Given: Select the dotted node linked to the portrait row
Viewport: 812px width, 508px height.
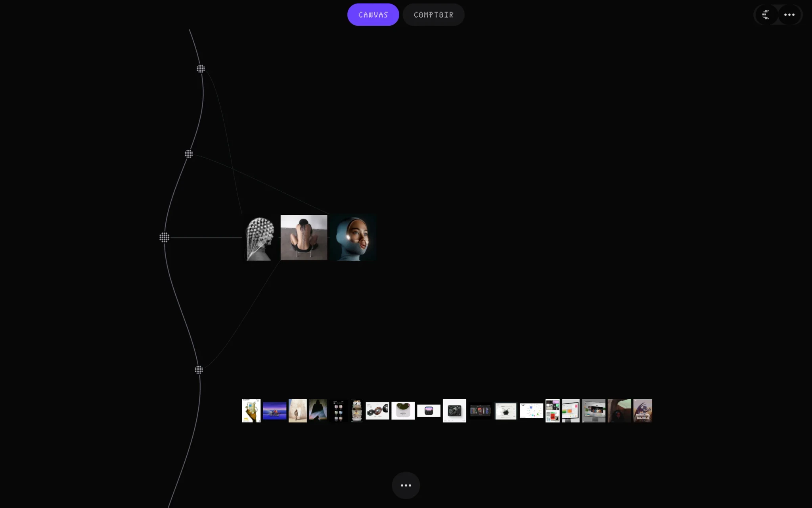Looking at the screenshot, I should [x=164, y=237].
